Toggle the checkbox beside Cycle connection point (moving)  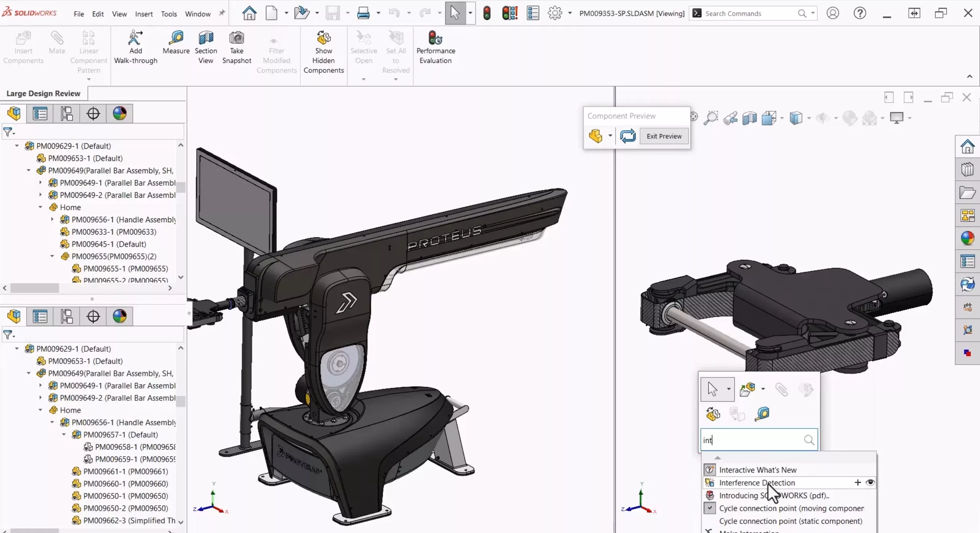coord(710,508)
